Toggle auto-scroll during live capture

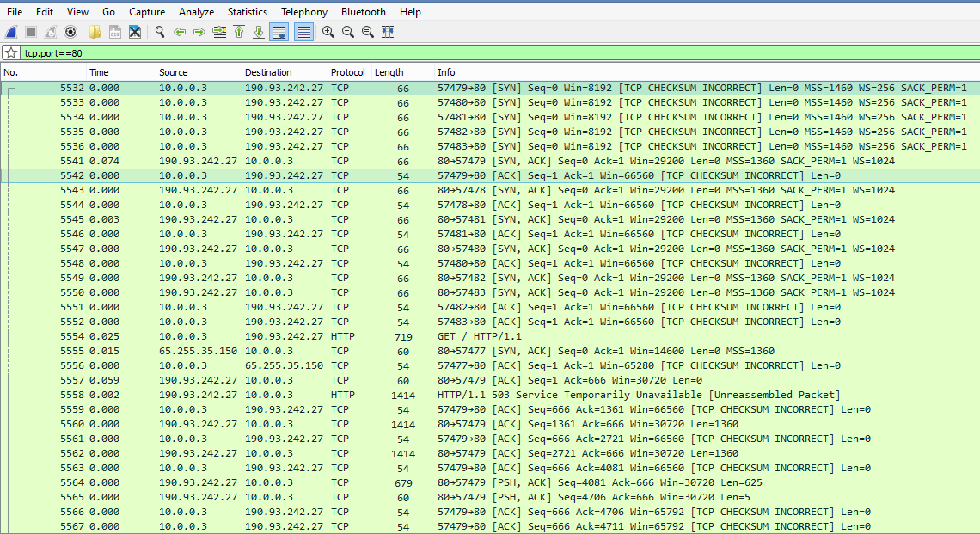[x=279, y=32]
